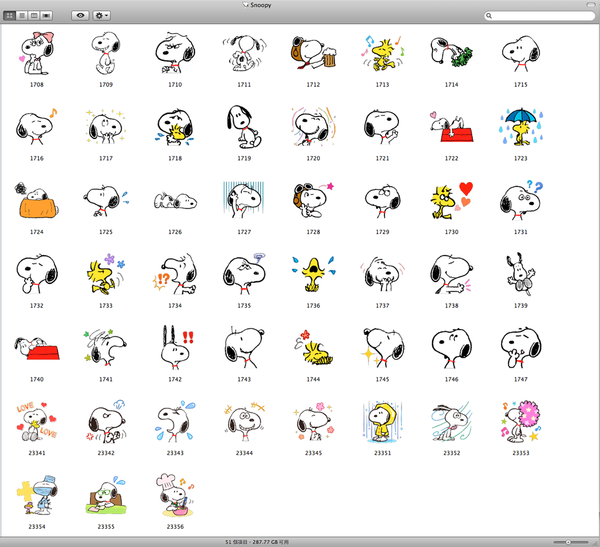Click the file name label 1721
Viewport: 600px width, 547px height.
click(382, 158)
